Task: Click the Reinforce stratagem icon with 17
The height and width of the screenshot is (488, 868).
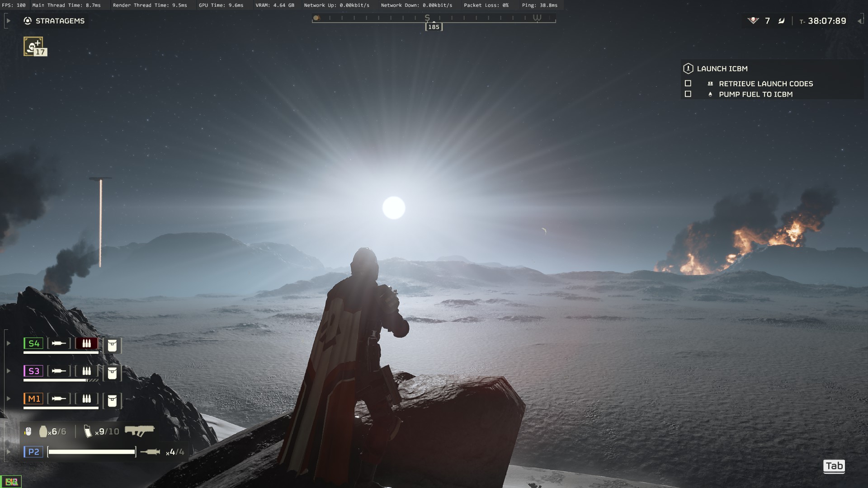Action: (x=33, y=46)
